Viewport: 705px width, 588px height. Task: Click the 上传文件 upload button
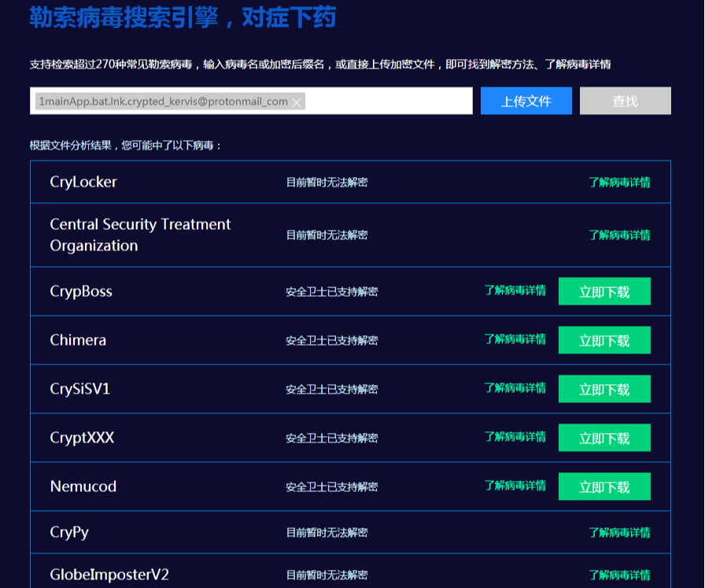pyautogui.click(x=526, y=101)
